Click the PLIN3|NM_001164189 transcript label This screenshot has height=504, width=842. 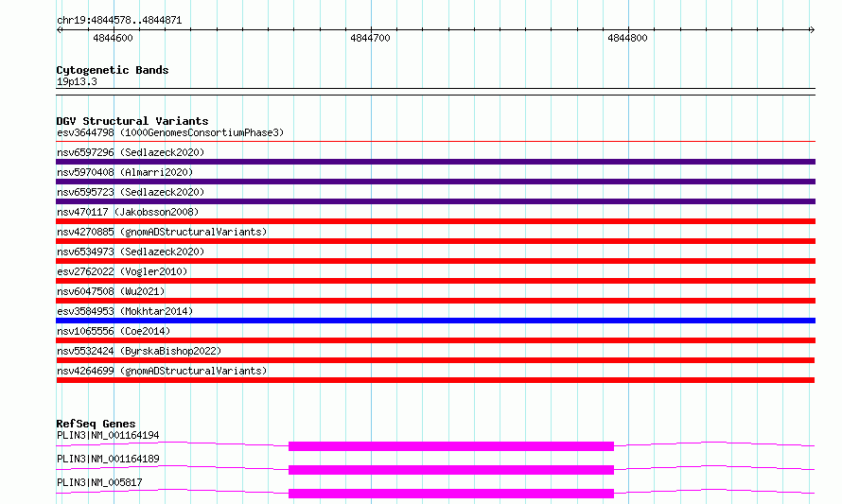coord(108,459)
